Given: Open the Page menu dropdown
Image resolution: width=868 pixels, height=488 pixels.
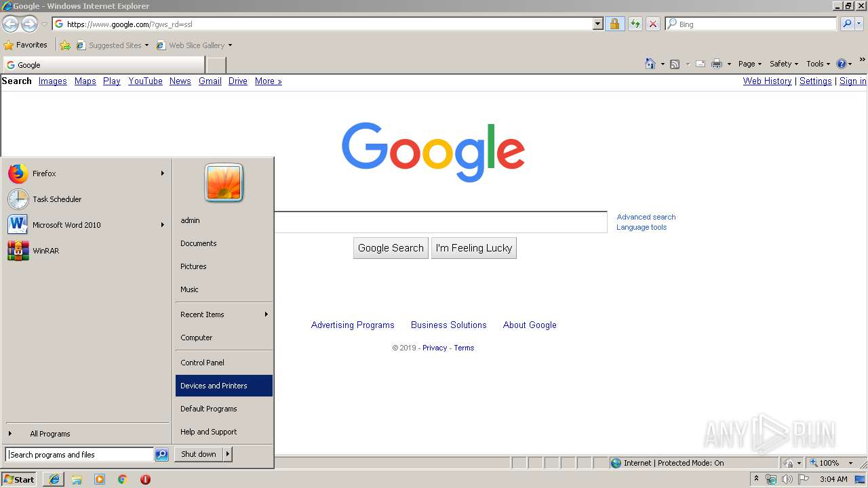Looking at the screenshot, I should click(x=750, y=64).
